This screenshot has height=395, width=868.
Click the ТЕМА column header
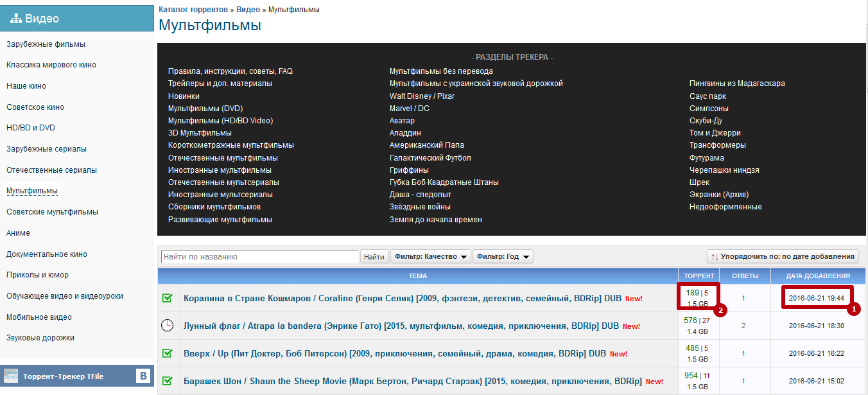pos(418,276)
